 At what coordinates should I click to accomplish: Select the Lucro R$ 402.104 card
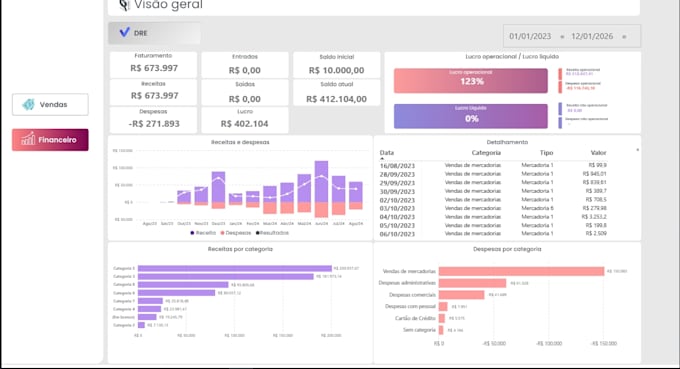pyautogui.click(x=245, y=120)
